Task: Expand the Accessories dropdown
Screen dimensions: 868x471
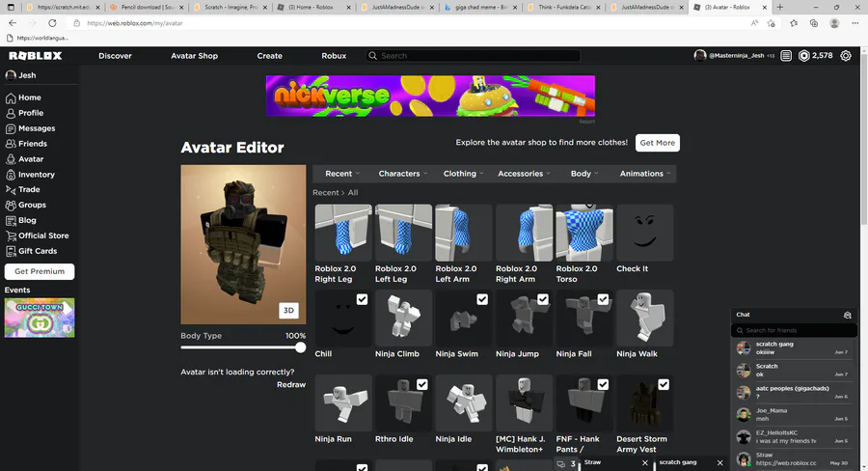Action: coord(524,174)
